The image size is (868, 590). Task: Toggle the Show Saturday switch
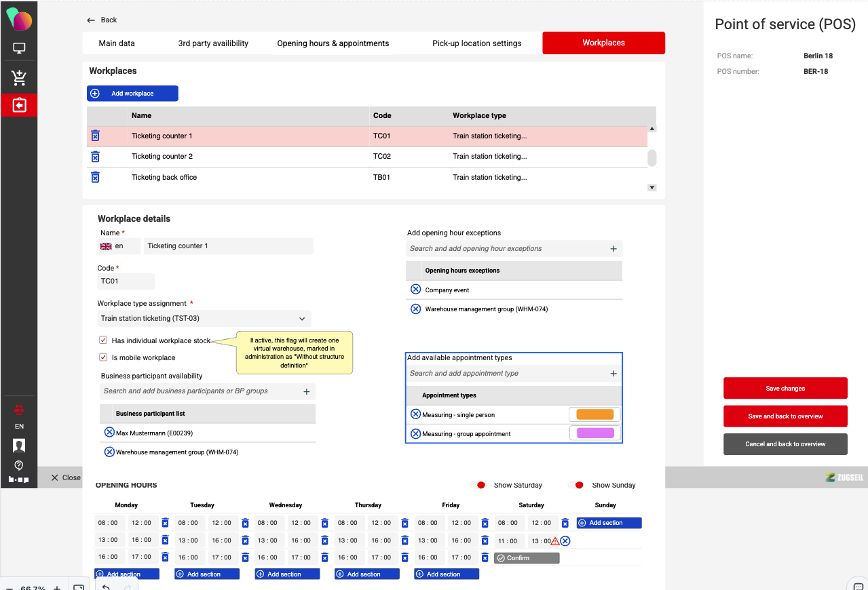click(x=478, y=485)
